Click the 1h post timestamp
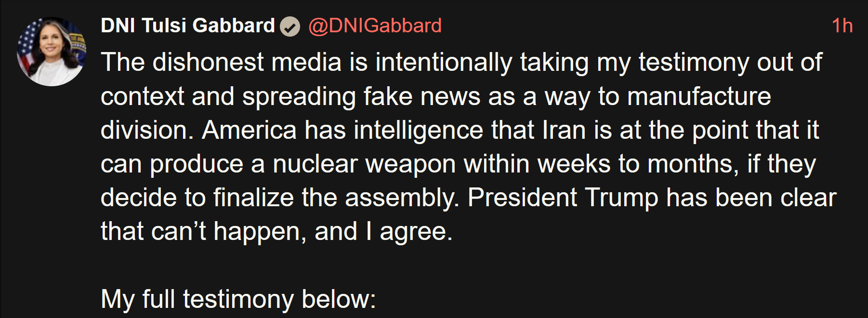The image size is (868, 318). [842, 26]
